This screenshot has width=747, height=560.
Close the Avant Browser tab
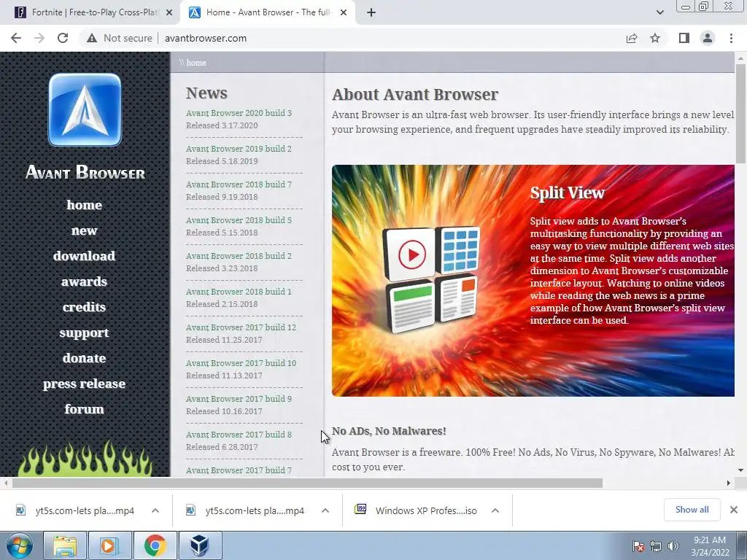click(344, 12)
